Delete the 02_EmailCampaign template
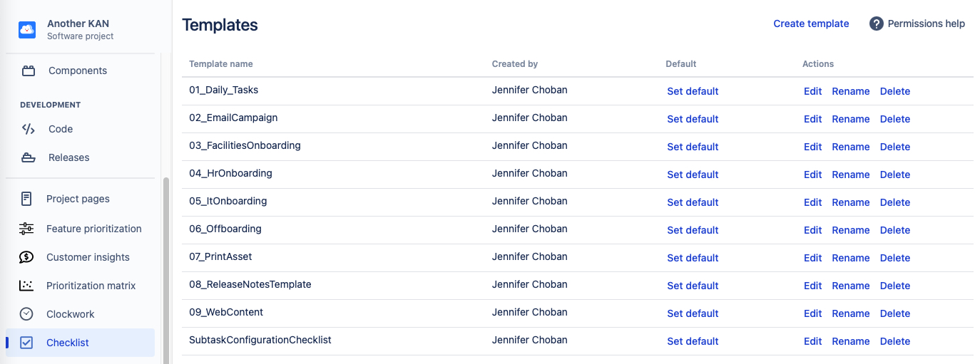Image resolution: width=980 pixels, height=364 pixels. click(x=894, y=119)
